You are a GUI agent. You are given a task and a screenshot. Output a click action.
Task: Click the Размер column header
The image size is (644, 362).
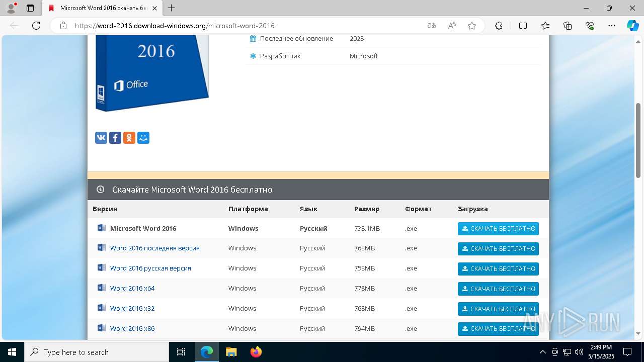coord(367,209)
